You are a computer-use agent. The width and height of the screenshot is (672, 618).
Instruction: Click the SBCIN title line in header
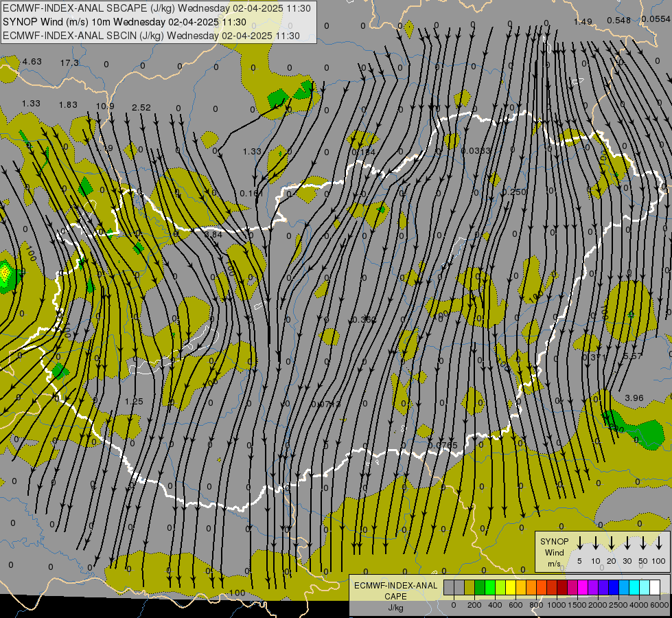[x=151, y=36]
